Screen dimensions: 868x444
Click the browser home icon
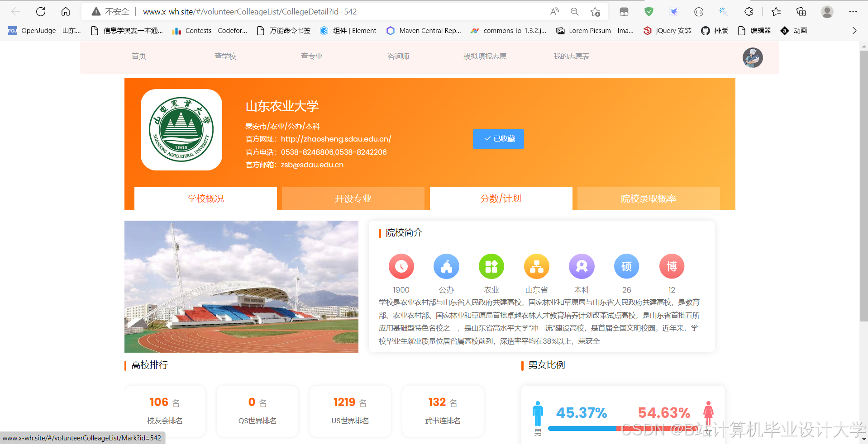pos(66,12)
